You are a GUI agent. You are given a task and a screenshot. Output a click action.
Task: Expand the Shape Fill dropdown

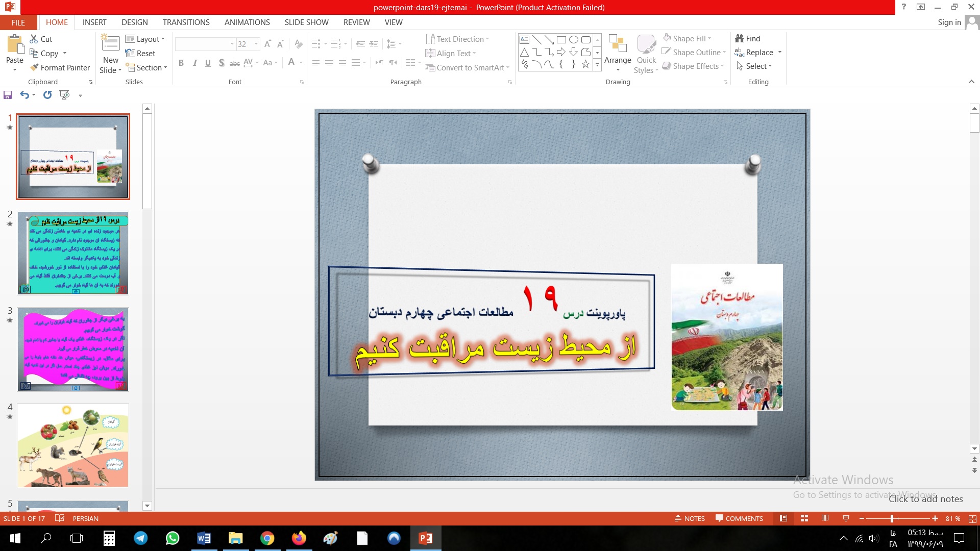click(x=709, y=38)
